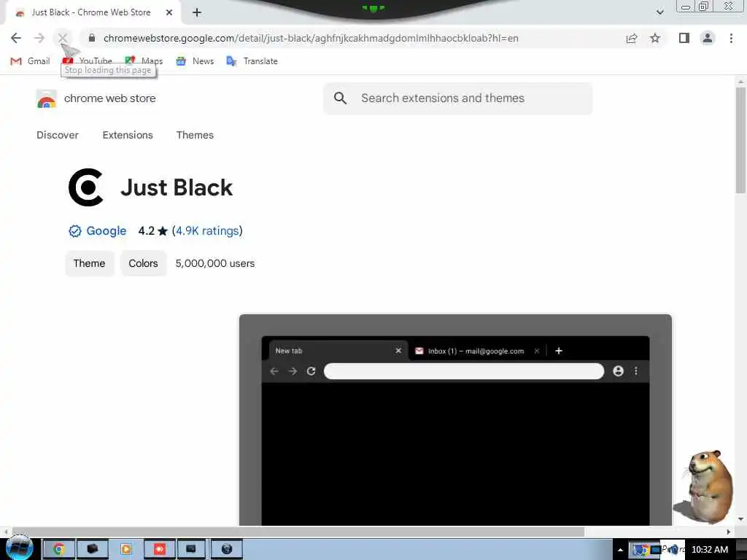
Task: Open the Maps bookmark
Action: [x=144, y=61]
